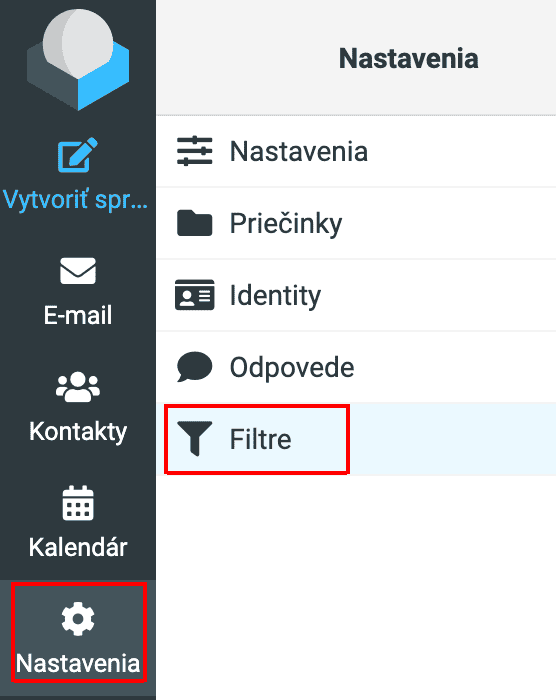Open the Vytvoriť spr... compose label
This screenshot has height=700, width=556.
[75, 200]
